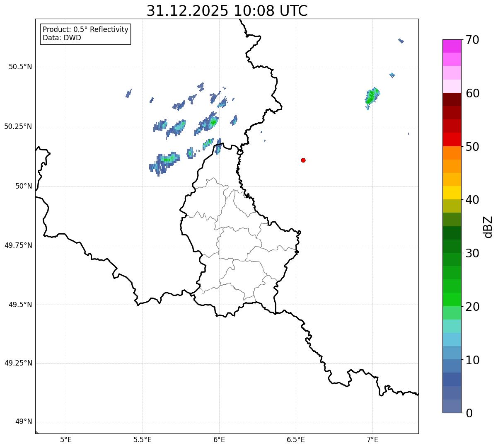Click the red location marker dot

(303, 160)
